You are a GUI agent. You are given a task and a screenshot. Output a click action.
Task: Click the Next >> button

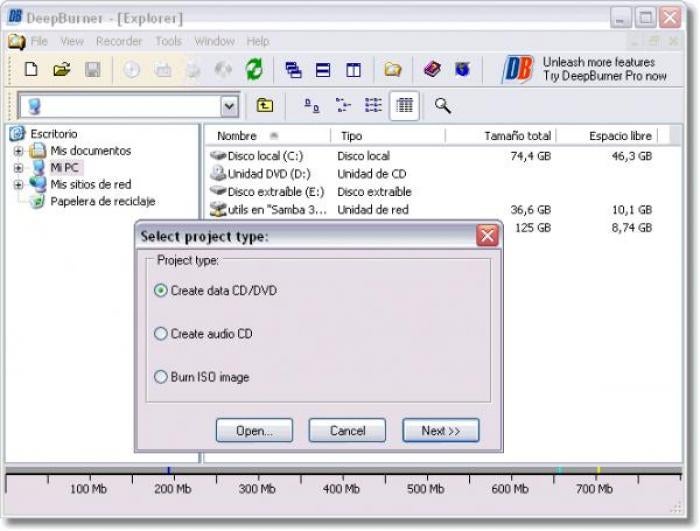[x=441, y=431]
